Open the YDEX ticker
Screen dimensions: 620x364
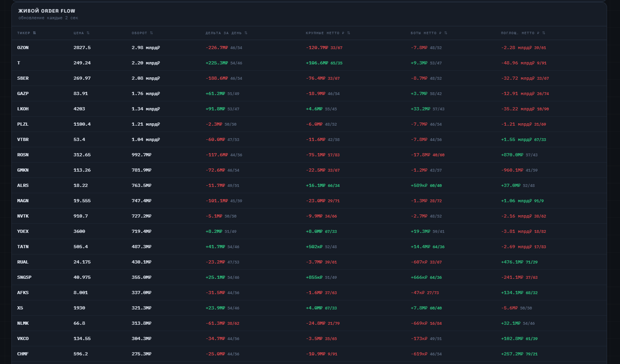coord(23,231)
